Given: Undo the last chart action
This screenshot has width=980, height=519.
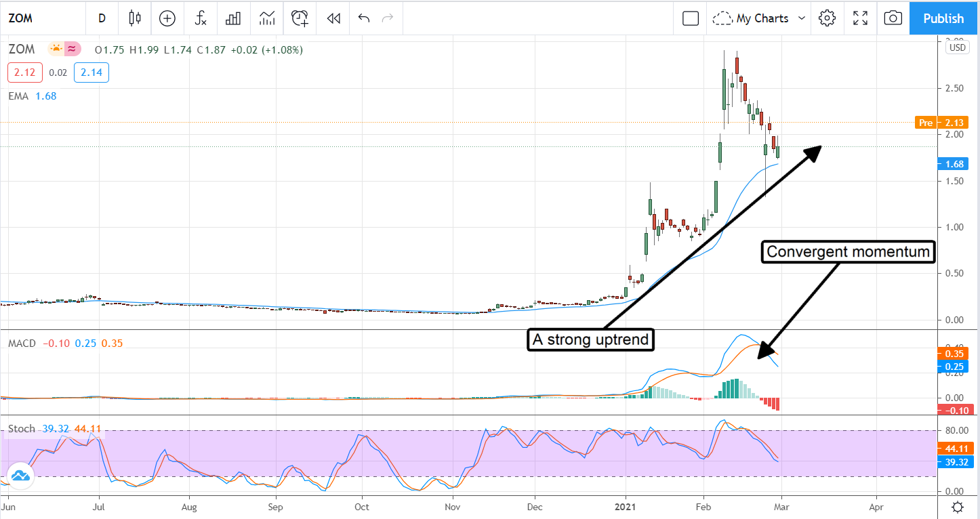Looking at the screenshot, I should click(364, 18).
